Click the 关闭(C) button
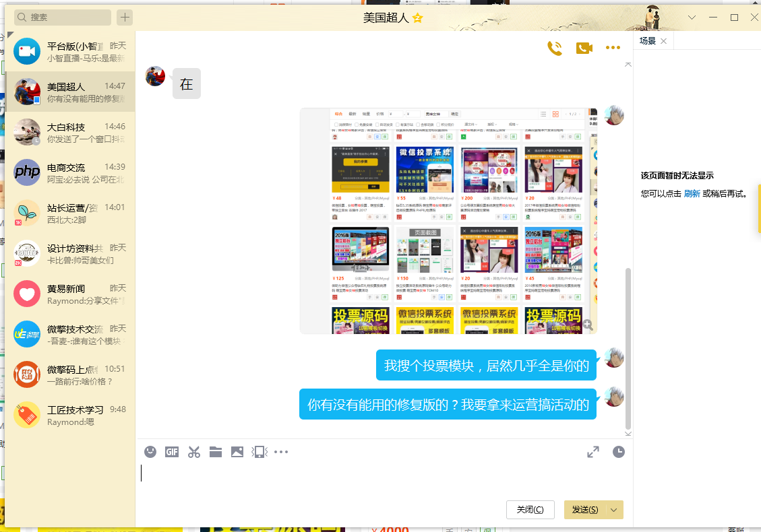Image resolution: width=761 pixels, height=532 pixels. 530,510
